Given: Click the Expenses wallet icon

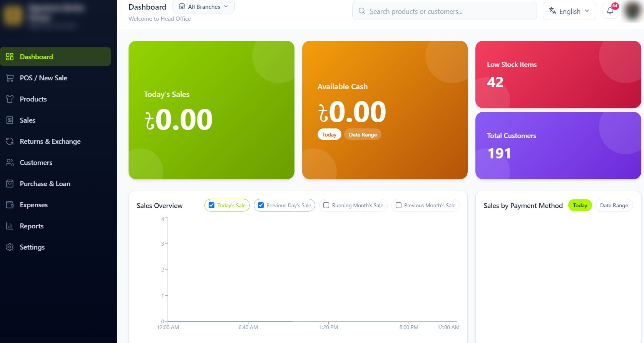Looking at the screenshot, I should pyautogui.click(x=10, y=205).
